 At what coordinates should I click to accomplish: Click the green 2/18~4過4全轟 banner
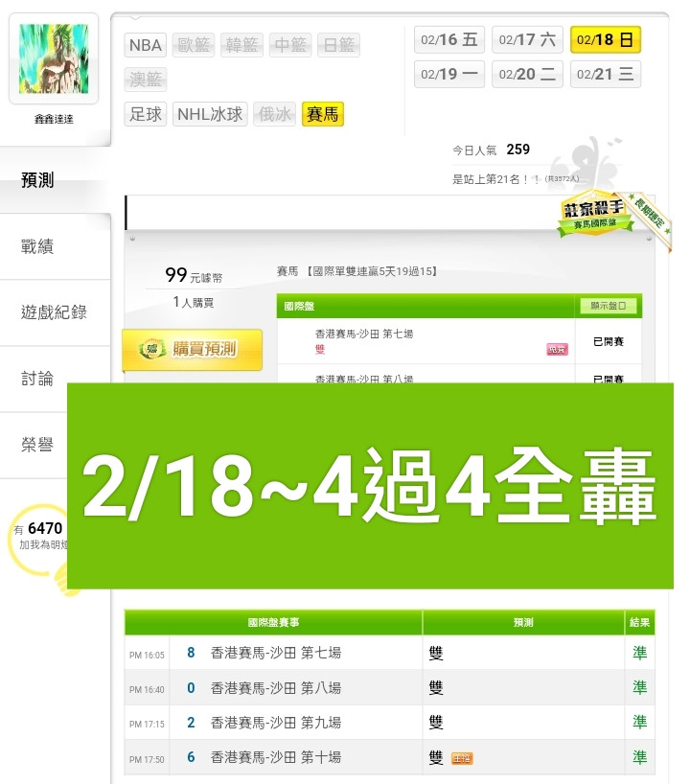click(x=370, y=486)
